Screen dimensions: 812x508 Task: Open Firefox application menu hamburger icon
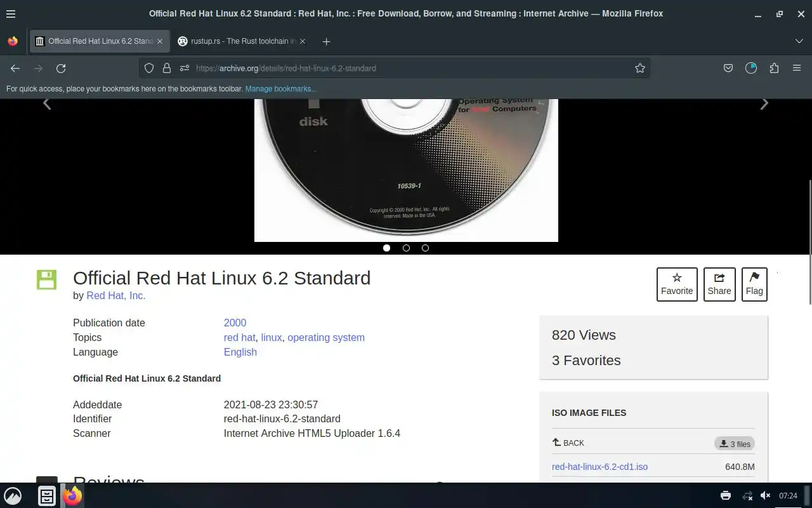[797, 68]
